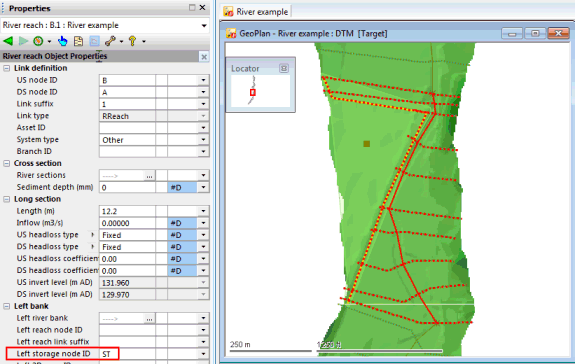Collapse the Cross section group
Image resolution: width=575 pixels, height=364 pixels.
(7, 163)
